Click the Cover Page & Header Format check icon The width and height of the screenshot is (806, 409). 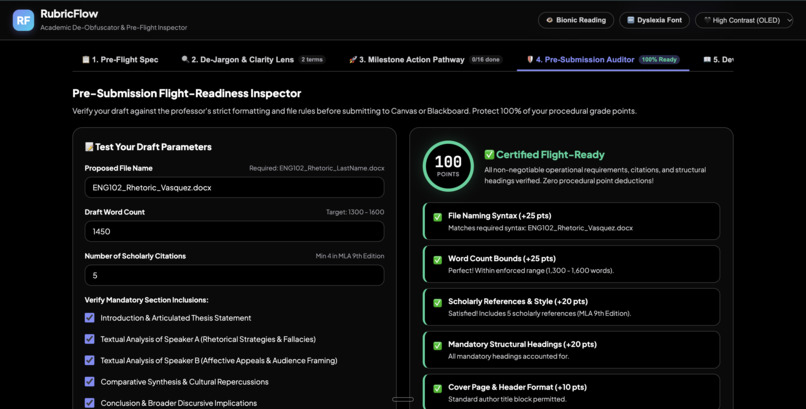coord(437,388)
